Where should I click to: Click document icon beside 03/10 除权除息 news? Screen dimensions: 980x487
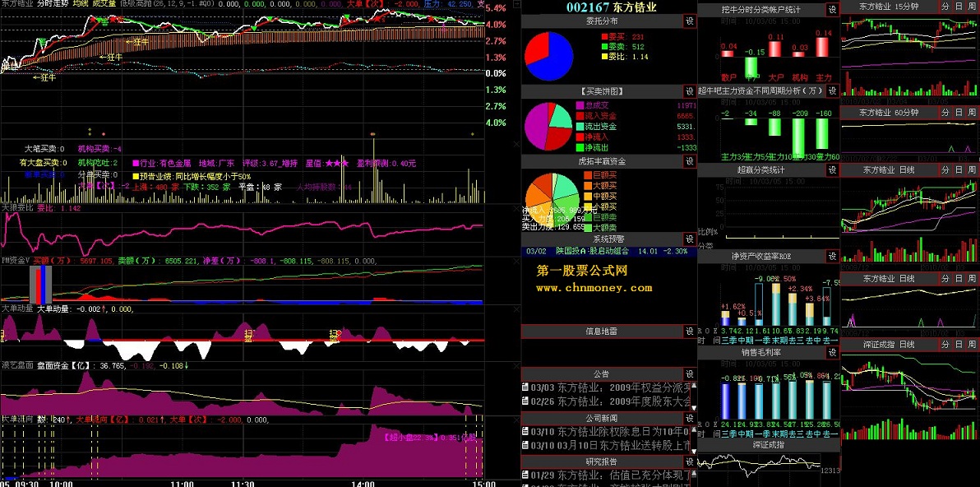pyautogui.click(x=525, y=431)
